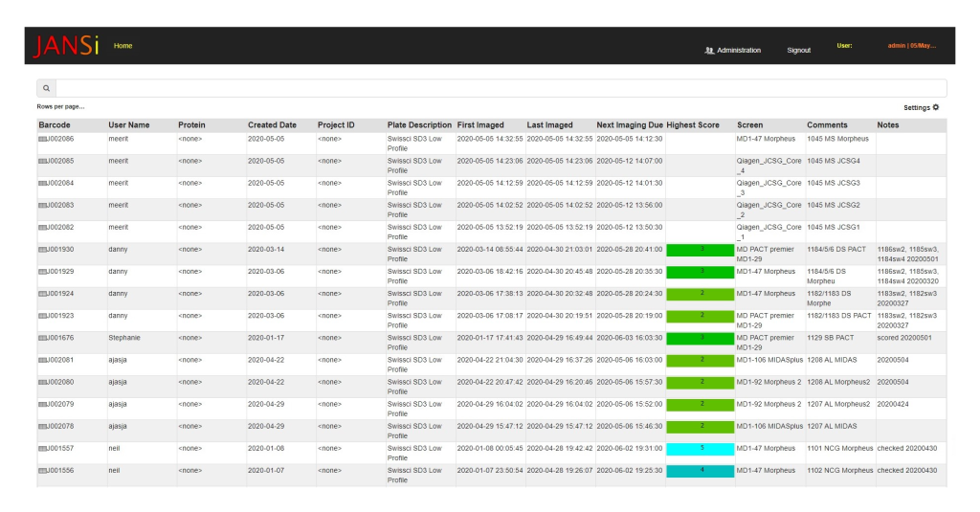Click the Signout link
Screen dimensions: 980x512
tap(798, 50)
